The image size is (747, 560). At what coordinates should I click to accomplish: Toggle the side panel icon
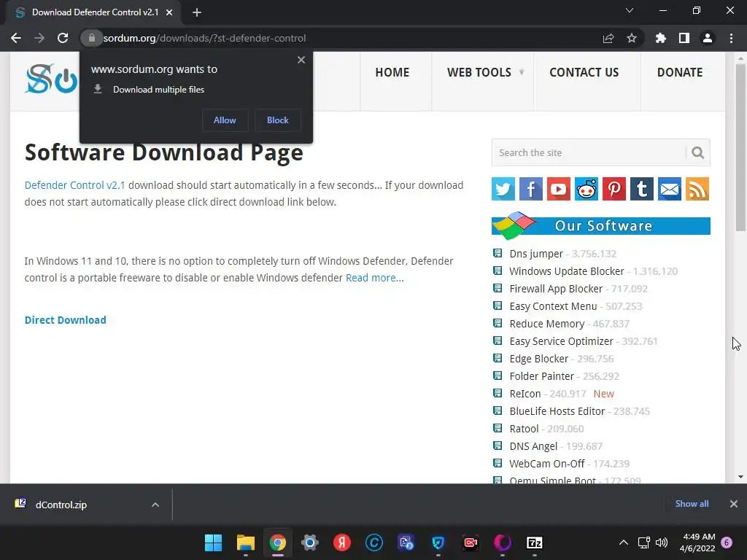pos(684,38)
